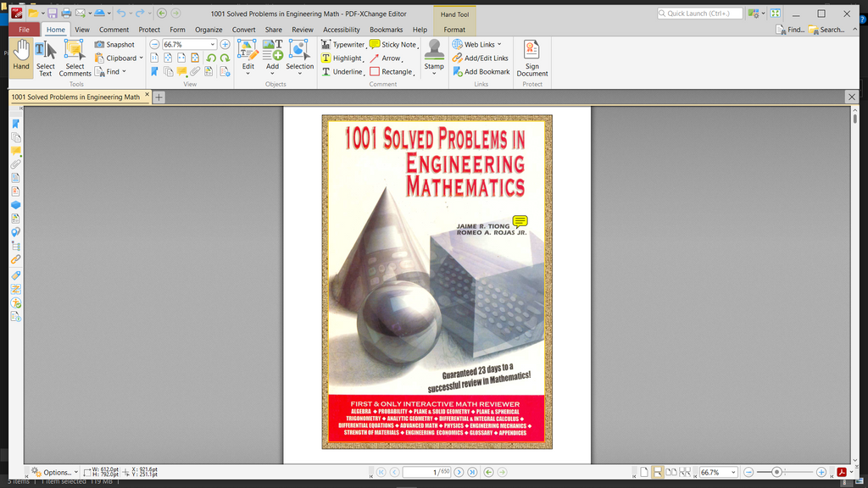Rotate the view counter-clockwise
Viewport: 868px width, 488px height.
pyautogui.click(x=211, y=58)
